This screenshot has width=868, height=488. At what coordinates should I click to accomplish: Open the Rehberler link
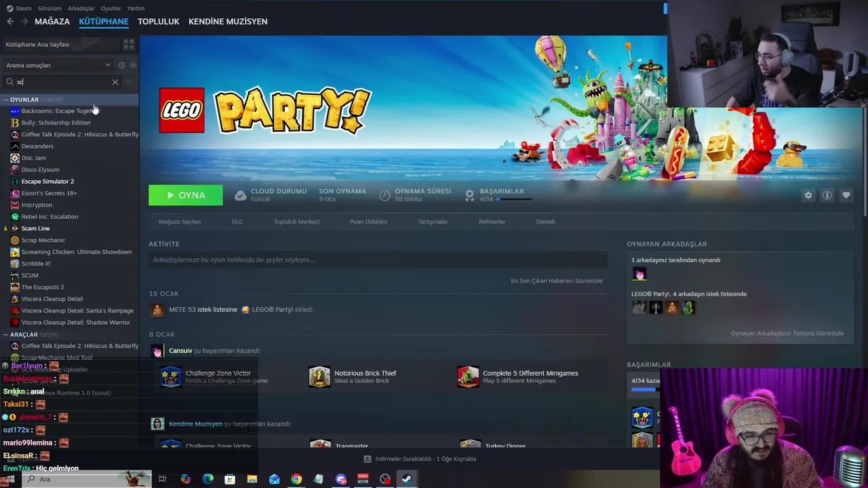tap(492, 222)
